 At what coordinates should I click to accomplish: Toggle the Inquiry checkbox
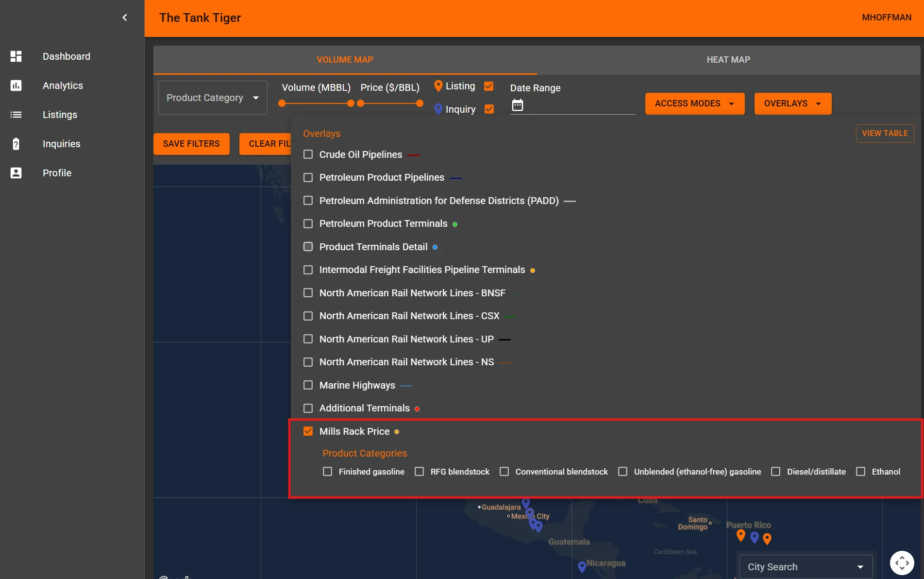click(489, 109)
